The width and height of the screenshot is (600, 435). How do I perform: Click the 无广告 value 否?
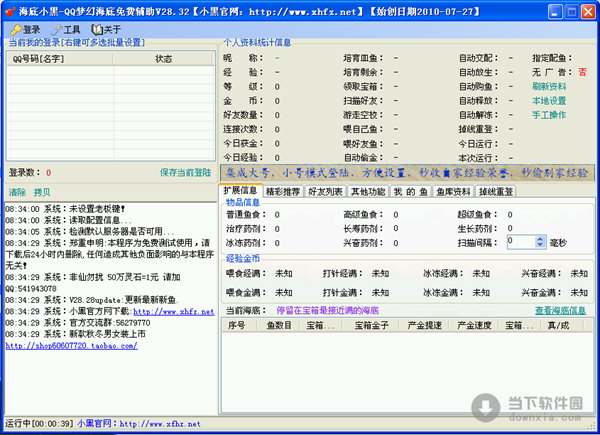[x=582, y=72]
